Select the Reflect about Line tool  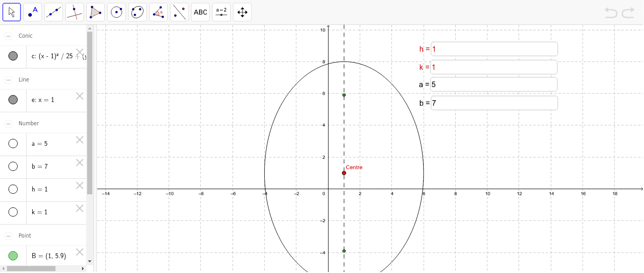(x=179, y=12)
